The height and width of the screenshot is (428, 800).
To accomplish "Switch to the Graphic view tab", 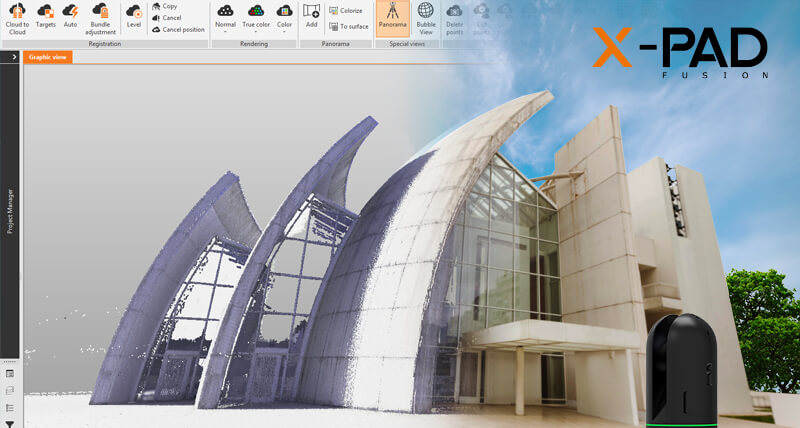I will [47, 57].
